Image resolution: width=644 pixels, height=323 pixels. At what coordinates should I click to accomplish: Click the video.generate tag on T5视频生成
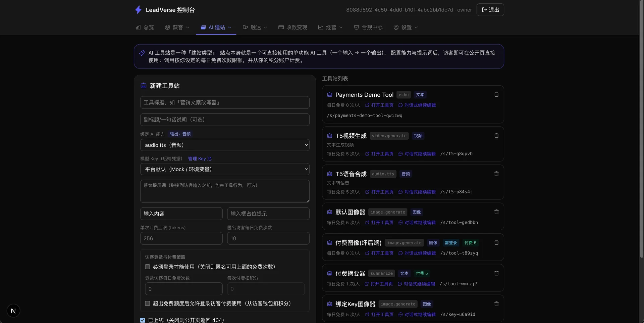pyautogui.click(x=389, y=136)
